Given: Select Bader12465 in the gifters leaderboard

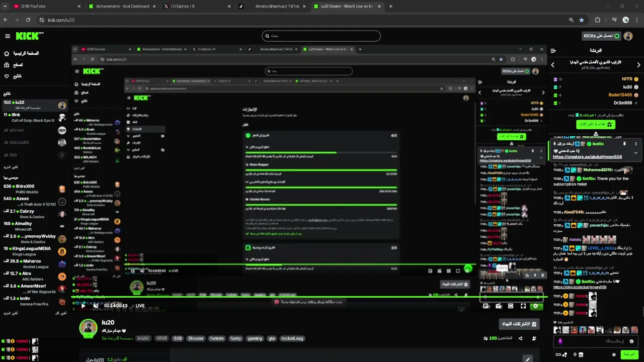Looking at the screenshot, I should click(620, 95).
